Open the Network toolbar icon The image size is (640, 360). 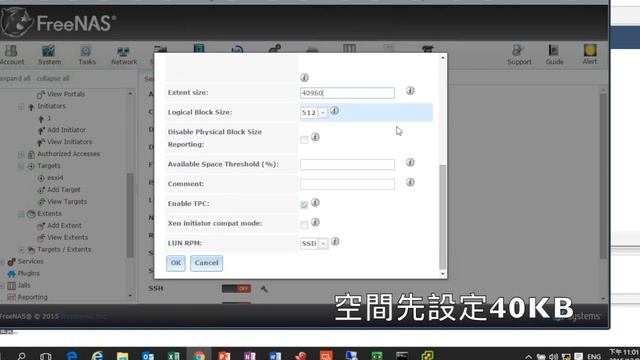[124, 55]
